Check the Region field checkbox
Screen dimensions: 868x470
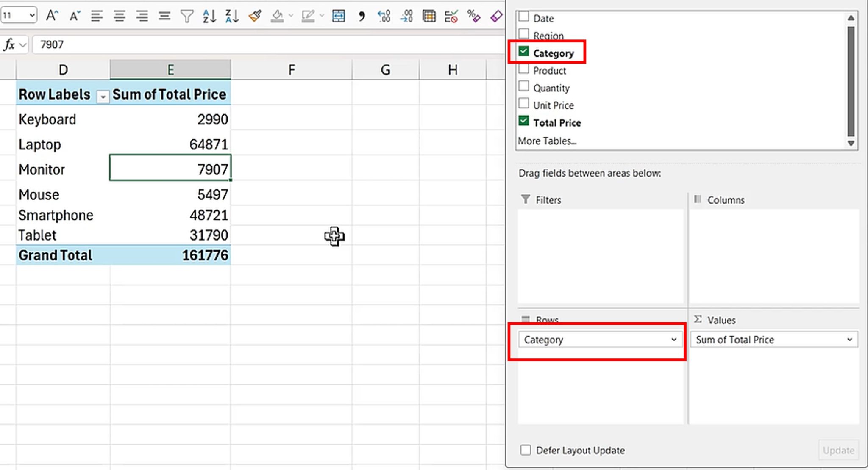click(524, 33)
